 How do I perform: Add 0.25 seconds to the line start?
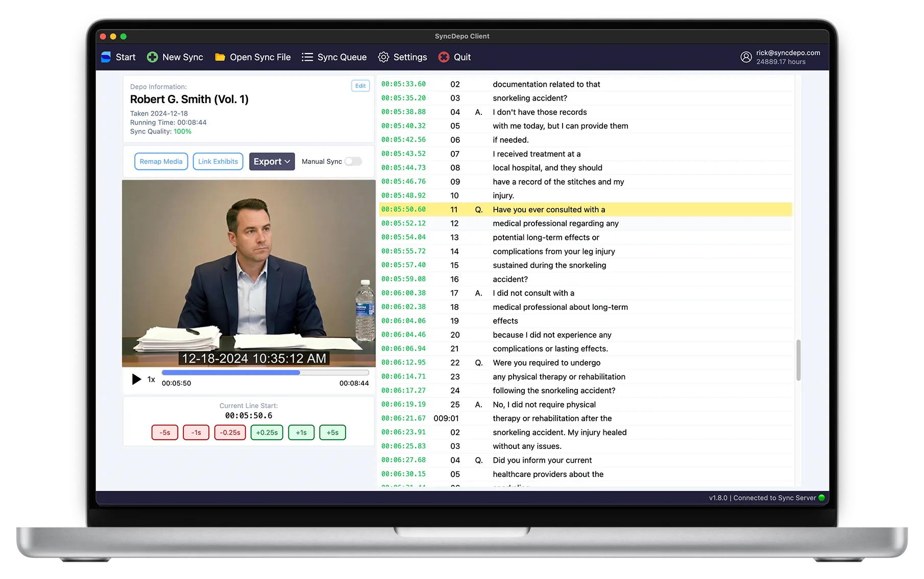coord(266,432)
